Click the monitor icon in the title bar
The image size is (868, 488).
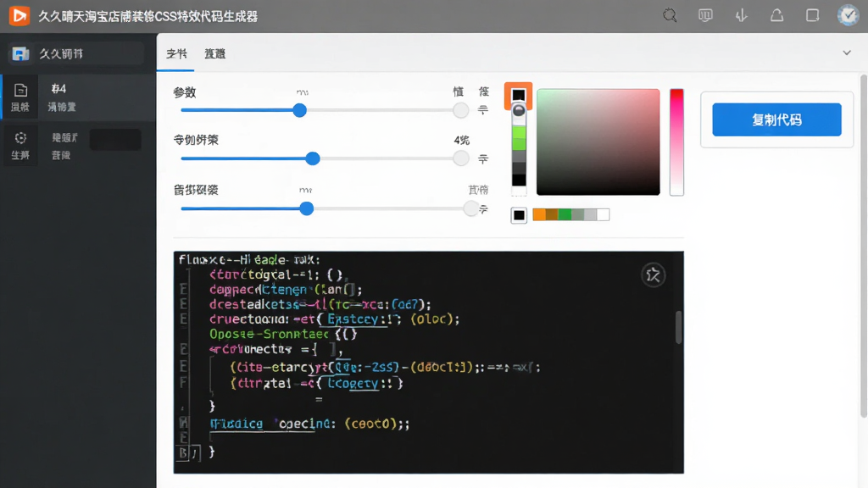[705, 15]
